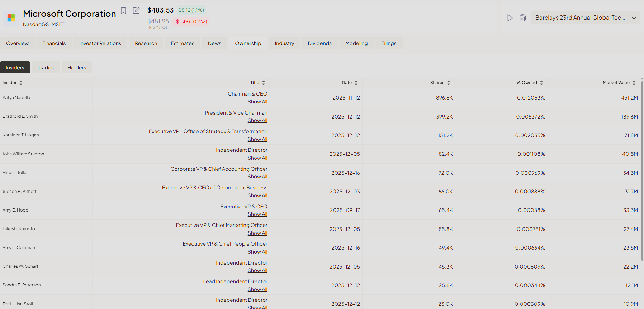Screen dimensions: 644x309
Task: Show all titles for Takeshi Numoto
Action: (257, 233)
